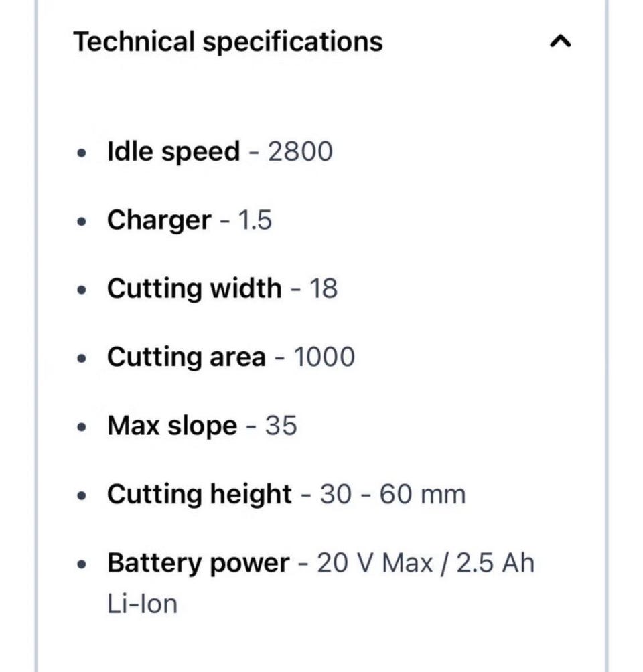Select the Charger label

159,220
